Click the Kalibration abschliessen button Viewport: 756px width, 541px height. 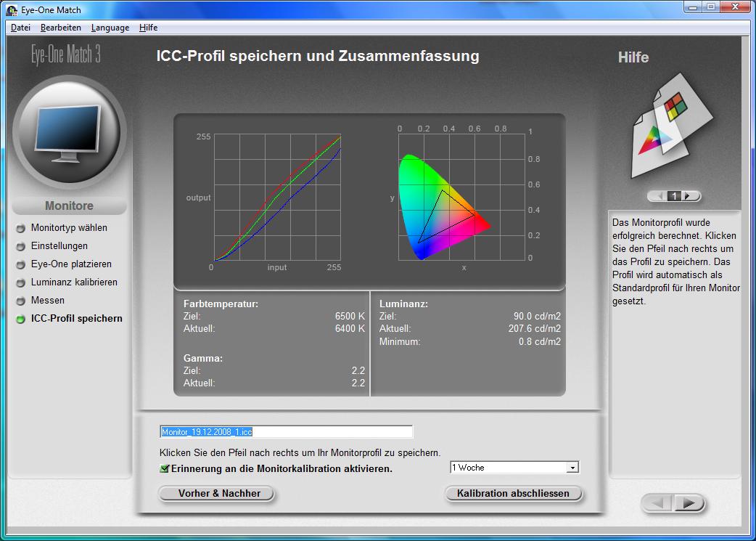[x=514, y=493]
